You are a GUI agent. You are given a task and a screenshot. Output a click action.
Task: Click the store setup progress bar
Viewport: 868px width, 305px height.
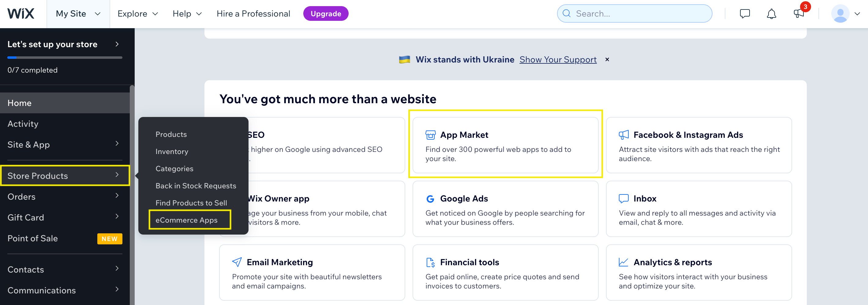click(x=65, y=58)
